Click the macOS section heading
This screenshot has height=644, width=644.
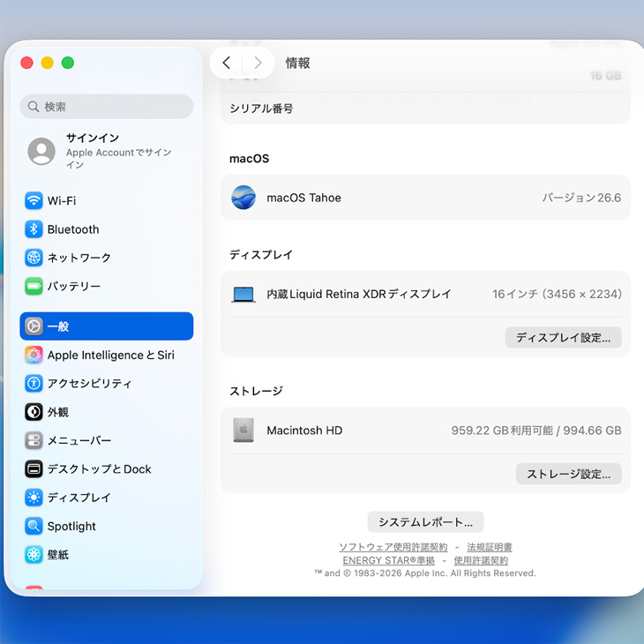pos(250,159)
